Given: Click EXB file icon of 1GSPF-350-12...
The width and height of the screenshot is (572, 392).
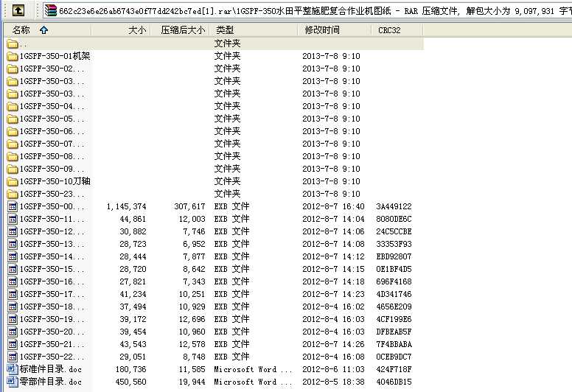Looking at the screenshot, I should pos(13,231).
